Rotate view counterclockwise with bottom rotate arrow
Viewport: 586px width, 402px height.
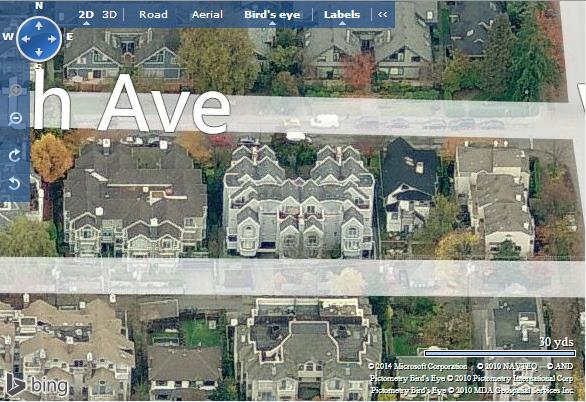pyautogui.click(x=15, y=183)
